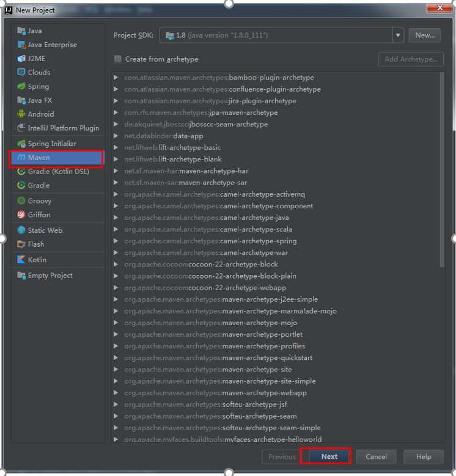Click the Spring leaf icon

(21, 86)
